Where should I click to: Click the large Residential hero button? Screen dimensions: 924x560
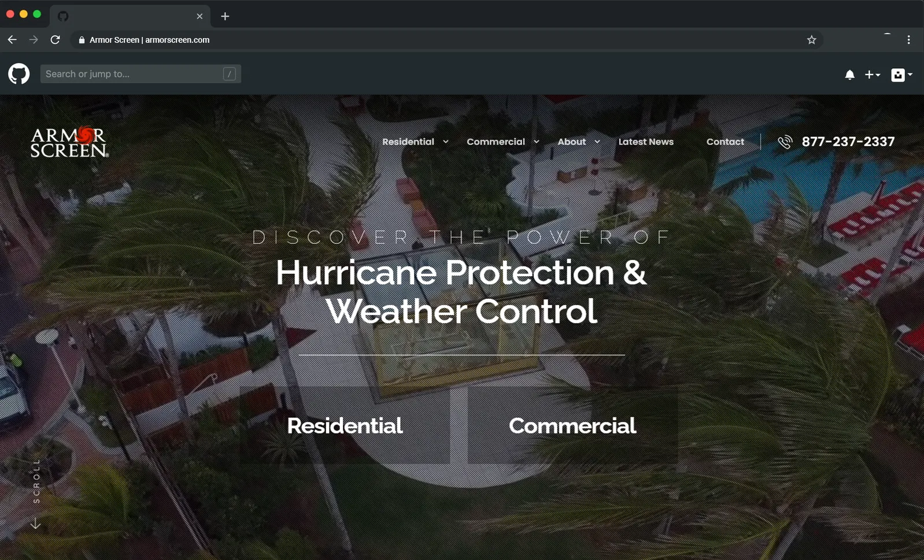[x=345, y=426]
